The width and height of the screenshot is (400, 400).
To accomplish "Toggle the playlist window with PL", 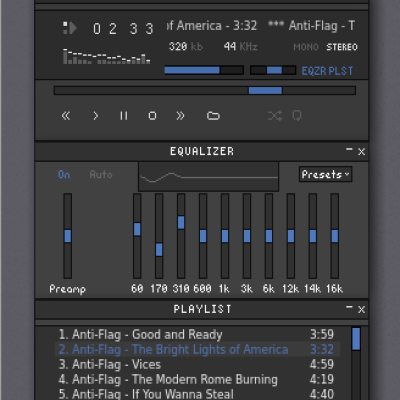I will [340, 71].
